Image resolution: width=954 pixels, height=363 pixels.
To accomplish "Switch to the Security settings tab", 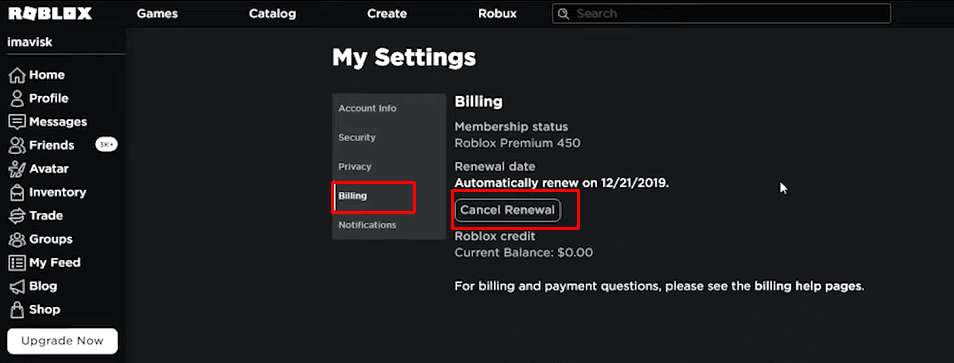I will point(389,137).
